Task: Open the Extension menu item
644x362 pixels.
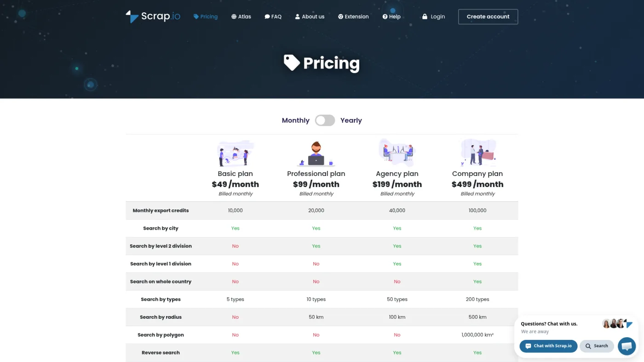Action: point(353,17)
